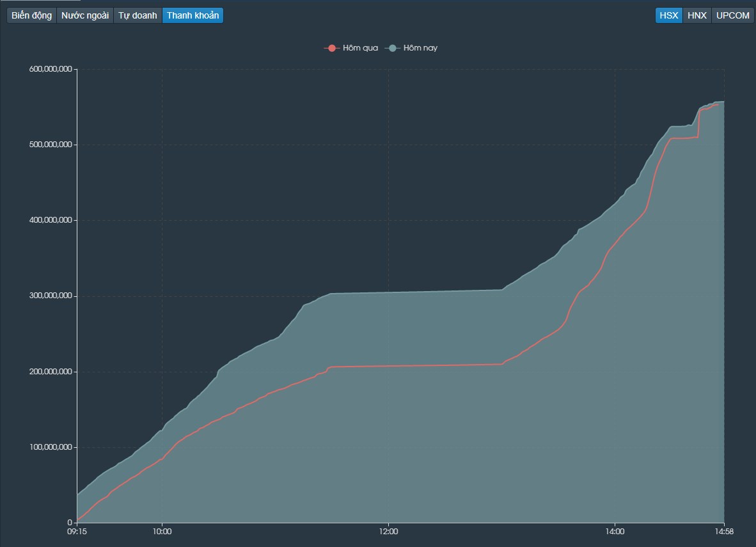Image resolution: width=756 pixels, height=547 pixels.
Task: Choose the UPCOM exchange
Action: [732, 15]
